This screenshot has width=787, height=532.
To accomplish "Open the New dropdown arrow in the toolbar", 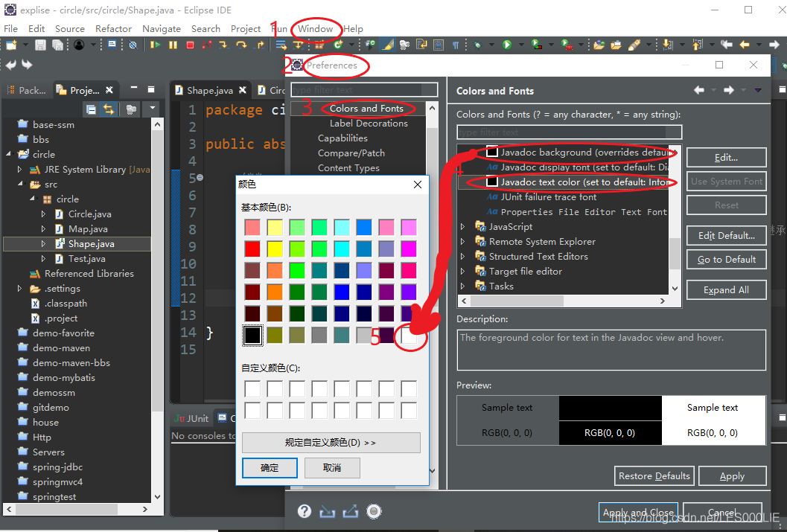I will coord(25,45).
